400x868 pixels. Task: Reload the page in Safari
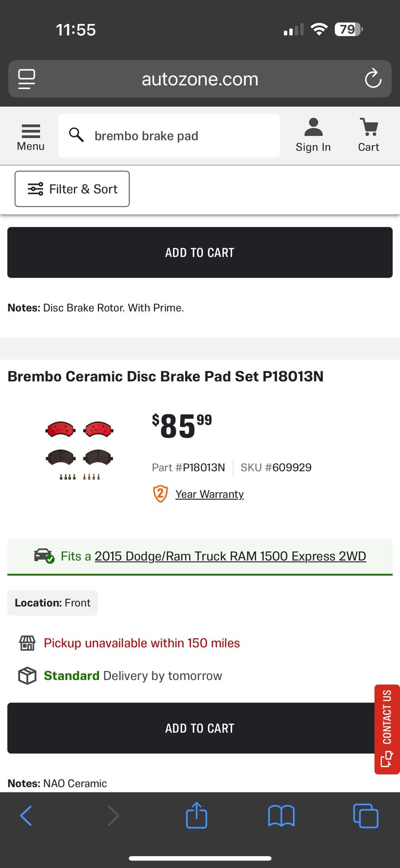[x=373, y=79]
